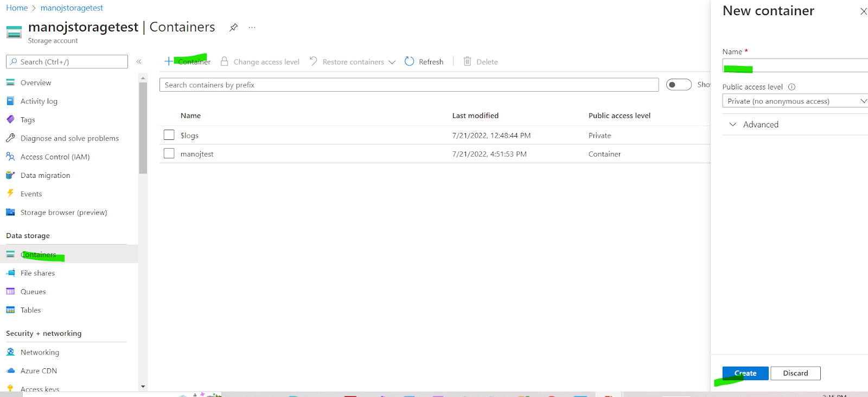Open Access Control (IAM) menu item
868x397 pixels.
[55, 157]
